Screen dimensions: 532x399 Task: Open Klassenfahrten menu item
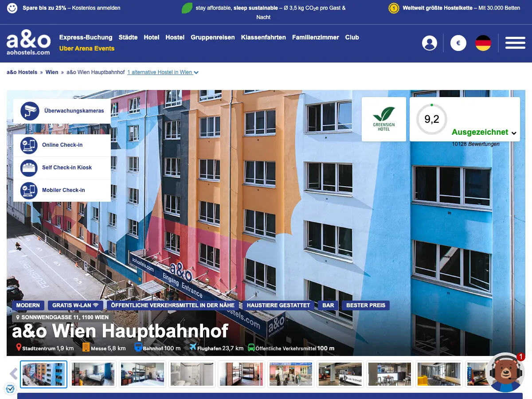coord(263,37)
